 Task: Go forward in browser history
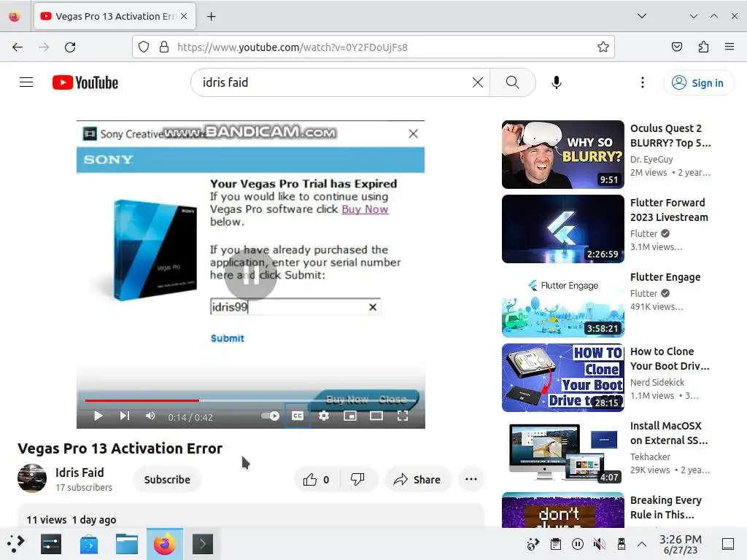coord(44,47)
